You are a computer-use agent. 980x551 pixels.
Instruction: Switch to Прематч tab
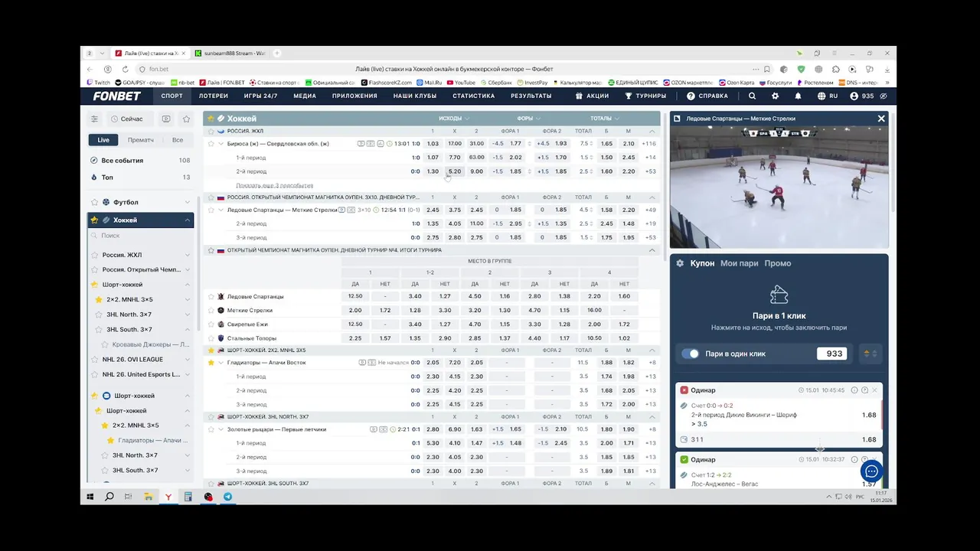tap(141, 140)
